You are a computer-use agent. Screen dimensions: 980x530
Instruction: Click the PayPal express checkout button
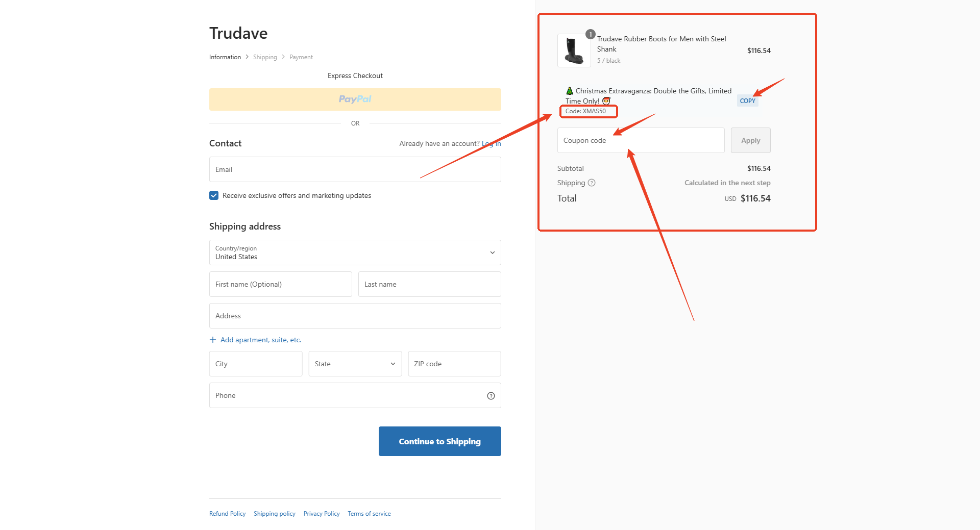click(x=355, y=99)
